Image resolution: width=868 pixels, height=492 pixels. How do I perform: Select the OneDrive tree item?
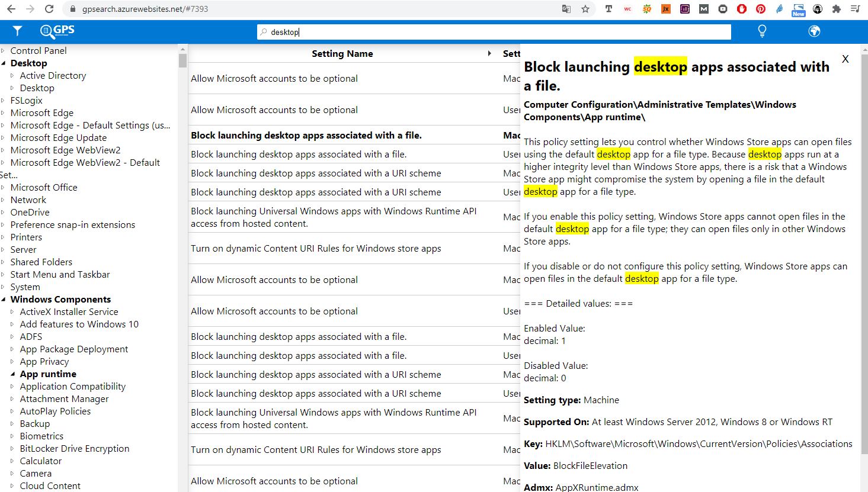pyautogui.click(x=30, y=213)
